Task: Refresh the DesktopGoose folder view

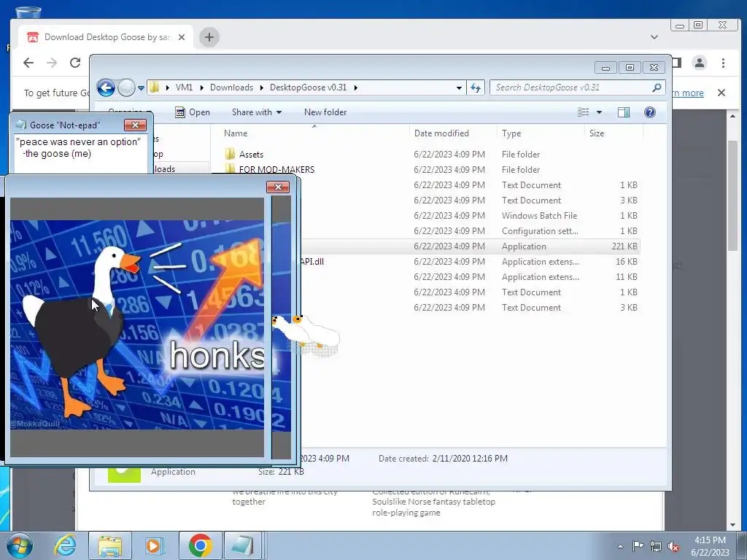Action: 476,87
